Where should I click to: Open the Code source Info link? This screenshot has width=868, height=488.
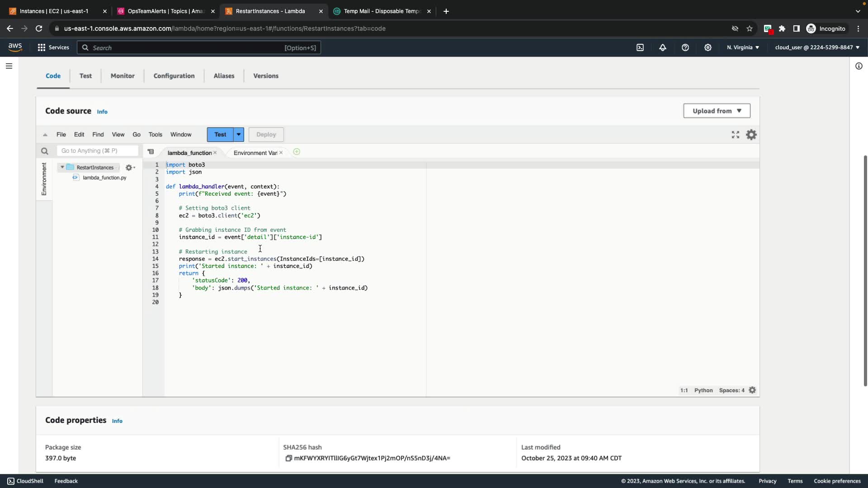coord(102,112)
